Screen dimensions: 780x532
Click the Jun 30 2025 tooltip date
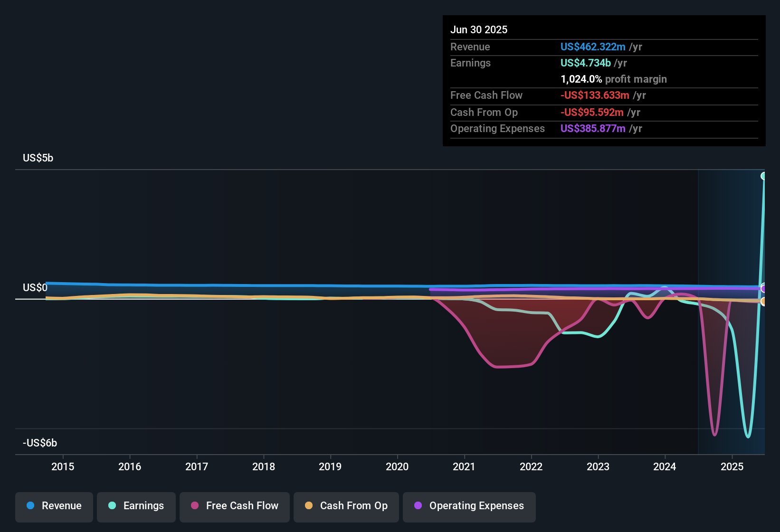[479, 29]
